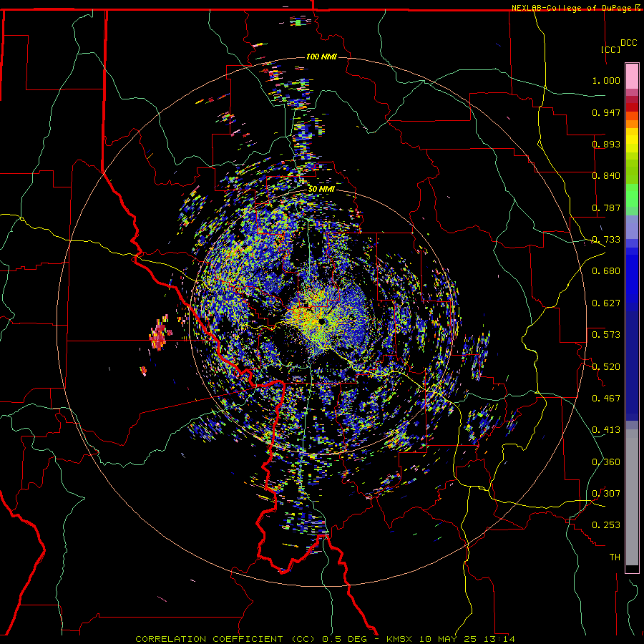Pick the pink segment of the color bar

click(x=632, y=77)
